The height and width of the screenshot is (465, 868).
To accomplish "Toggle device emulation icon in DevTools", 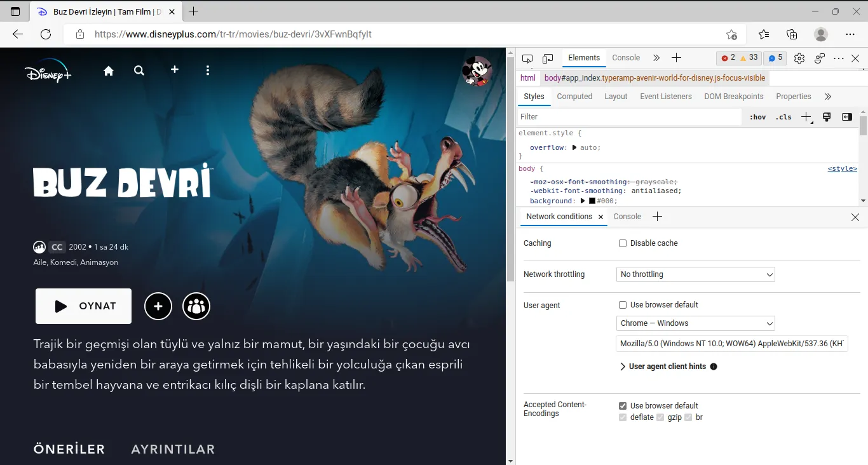I will pyautogui.click(x=548, y=58).
